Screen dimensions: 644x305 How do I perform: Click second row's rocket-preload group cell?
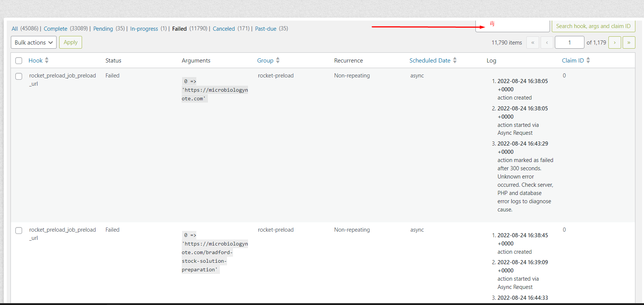(276, 230)
